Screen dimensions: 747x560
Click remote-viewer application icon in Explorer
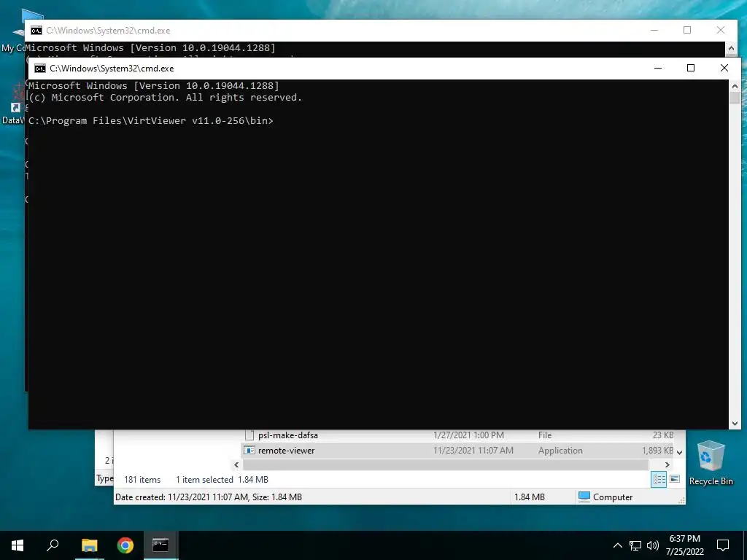point(249,451)
